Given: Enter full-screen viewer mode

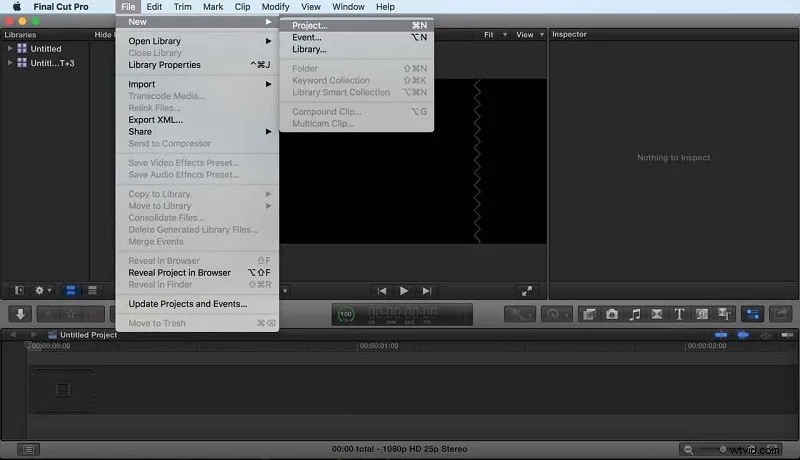Looking at the screenshot, I should pos(527,291).
